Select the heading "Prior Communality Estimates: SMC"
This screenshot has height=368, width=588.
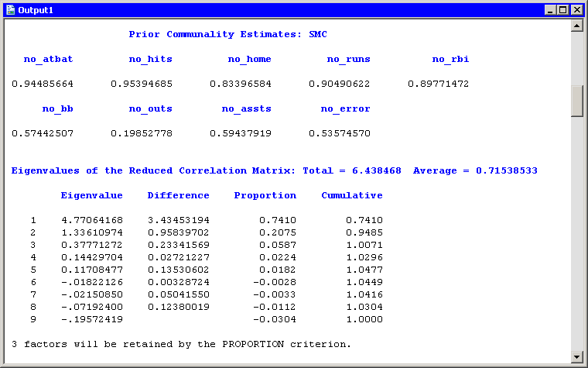[228, 34]
